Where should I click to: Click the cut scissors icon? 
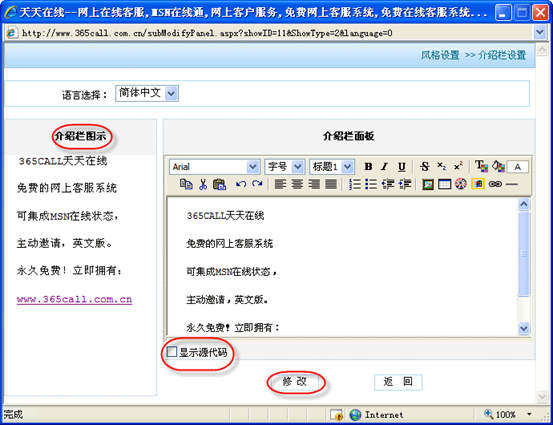[x=203, y=184]
